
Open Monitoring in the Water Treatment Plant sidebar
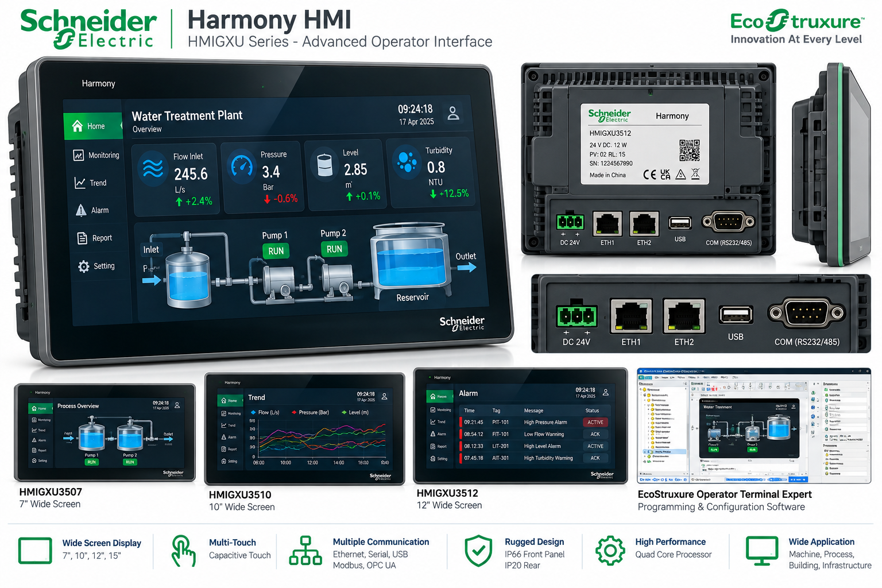point(96,155)
